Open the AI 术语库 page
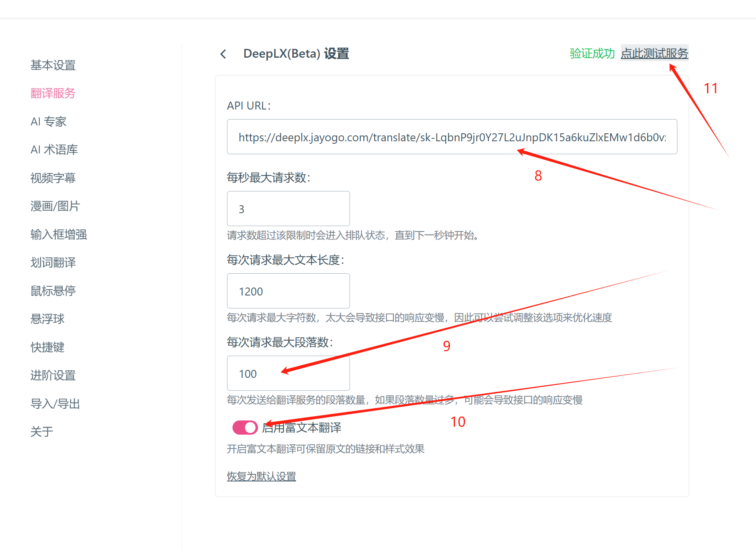The height and width of the screenshot is (550, 756). 54,149
